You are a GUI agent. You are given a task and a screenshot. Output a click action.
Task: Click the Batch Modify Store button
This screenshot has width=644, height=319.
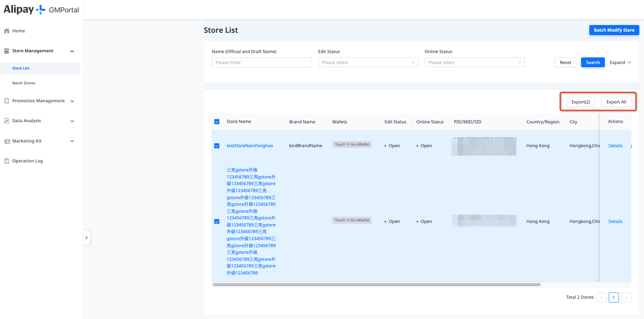pos(614,30)
